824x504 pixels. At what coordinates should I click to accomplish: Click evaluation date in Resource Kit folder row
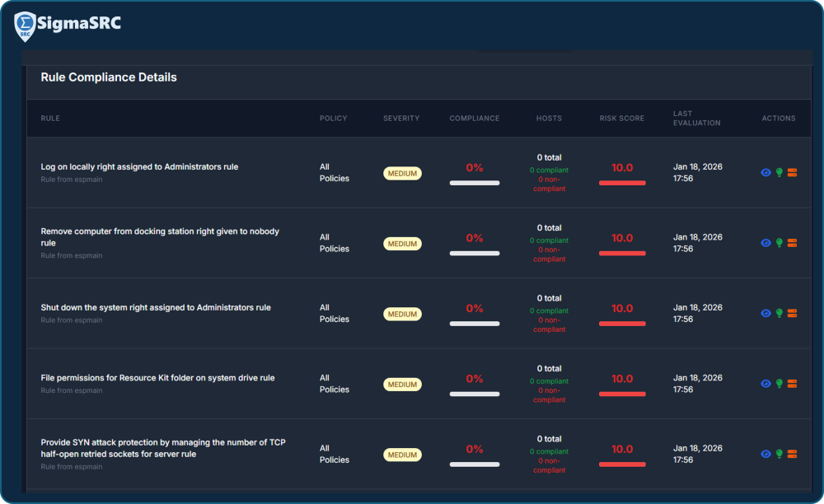pyautogui.click(x=698, y=384)
